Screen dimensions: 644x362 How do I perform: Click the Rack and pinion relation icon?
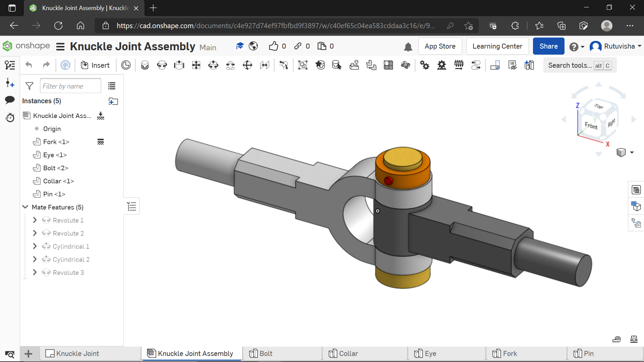(x=442, y=65)
